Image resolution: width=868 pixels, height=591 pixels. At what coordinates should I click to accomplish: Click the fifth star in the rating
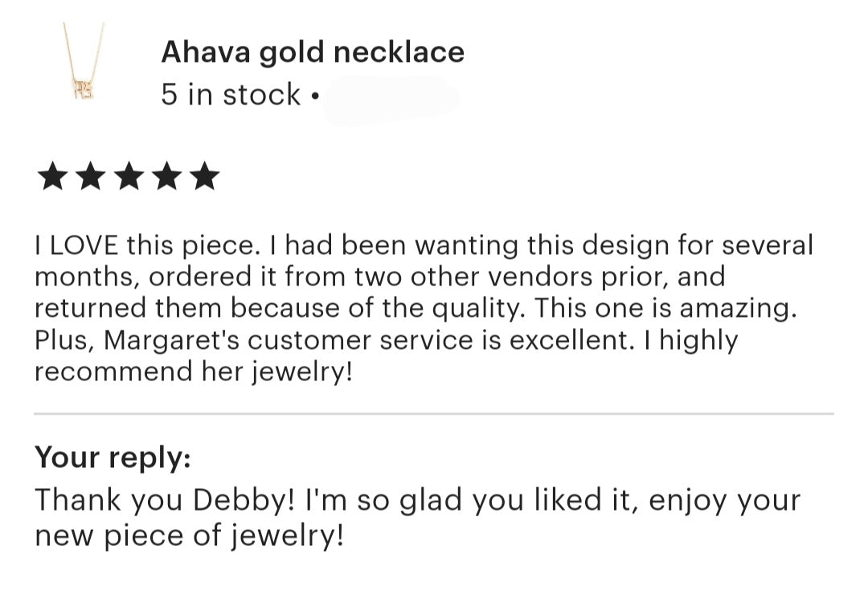click(204, 176)
